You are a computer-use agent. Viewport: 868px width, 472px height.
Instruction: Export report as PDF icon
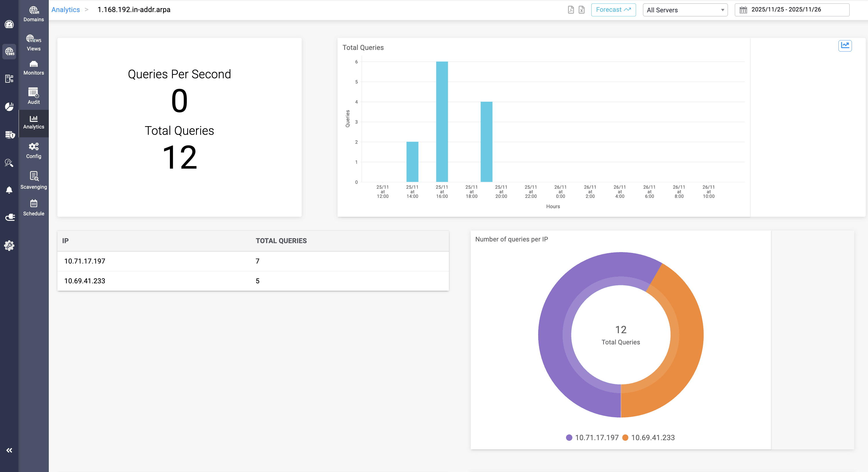[571, 10]
